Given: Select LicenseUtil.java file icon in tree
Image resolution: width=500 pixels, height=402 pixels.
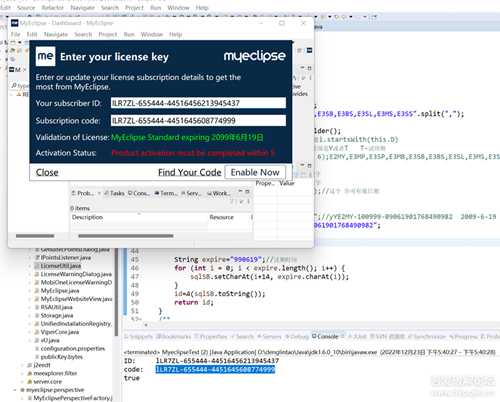Looking at the screenshot, I should click(x=37, y=266).
